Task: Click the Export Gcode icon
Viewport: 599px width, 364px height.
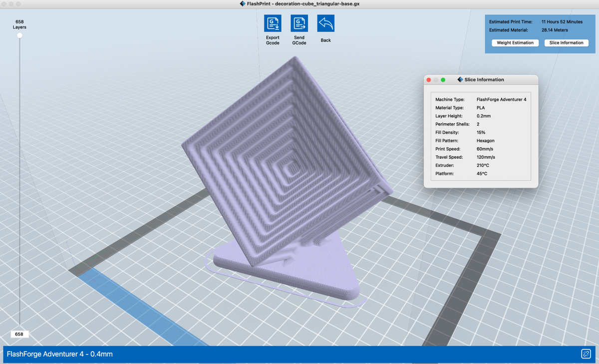Action: pos(273,23)
